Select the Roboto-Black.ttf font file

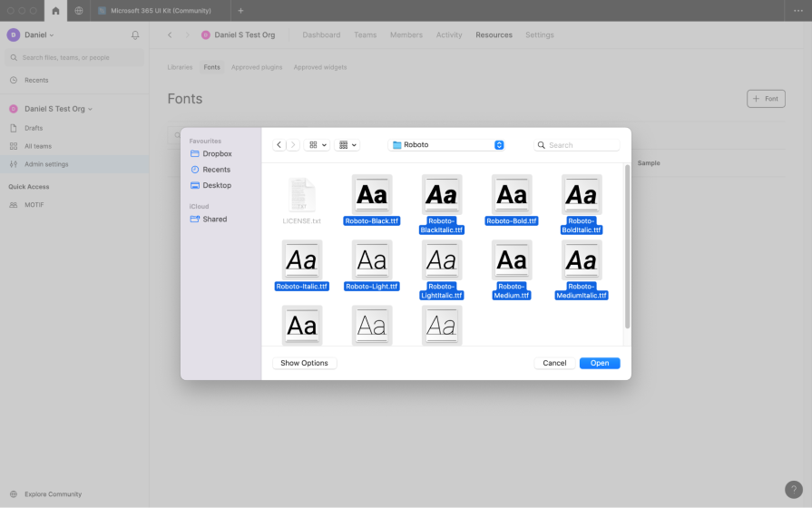click(371, 199)
